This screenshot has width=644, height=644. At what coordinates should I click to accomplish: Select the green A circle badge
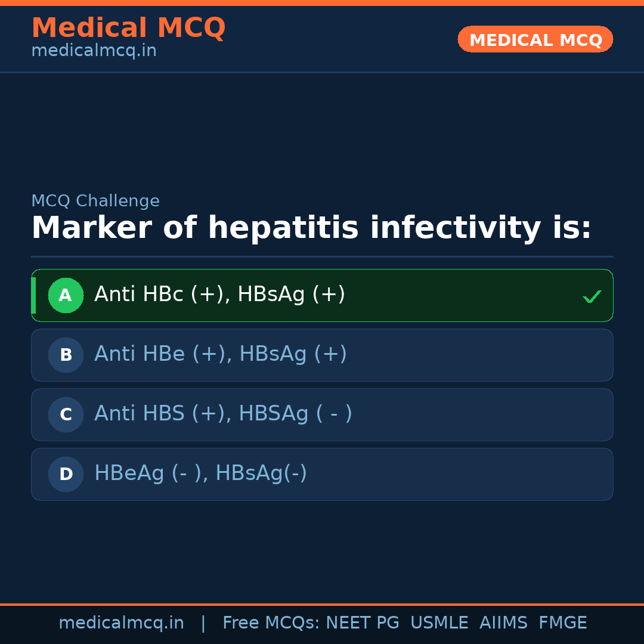coord(66,295)
